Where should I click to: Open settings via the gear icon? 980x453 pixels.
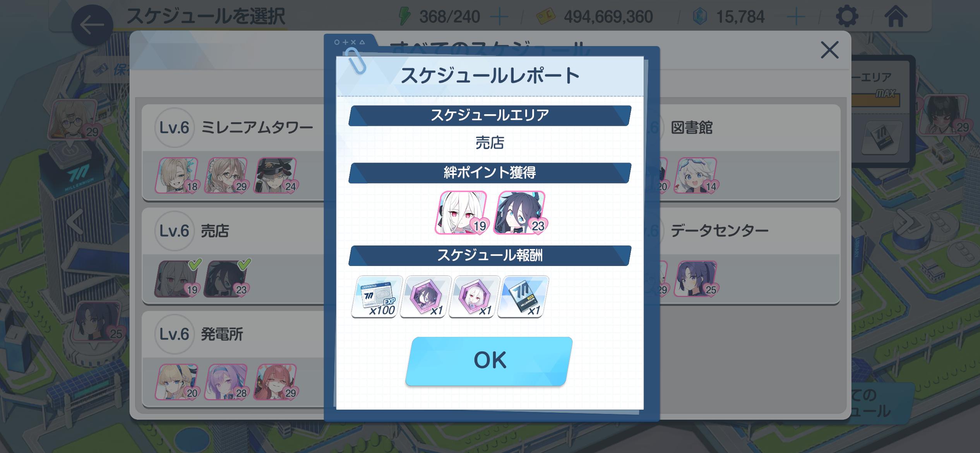point(847,17)
